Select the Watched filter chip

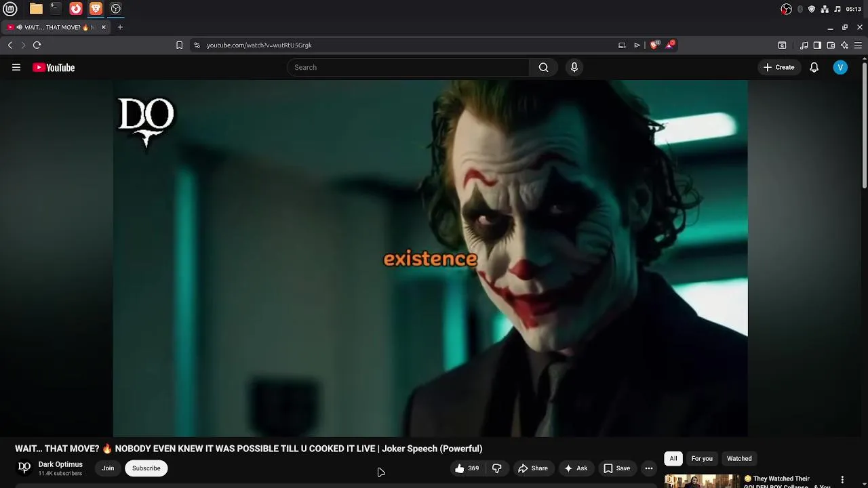click(739, 459)
